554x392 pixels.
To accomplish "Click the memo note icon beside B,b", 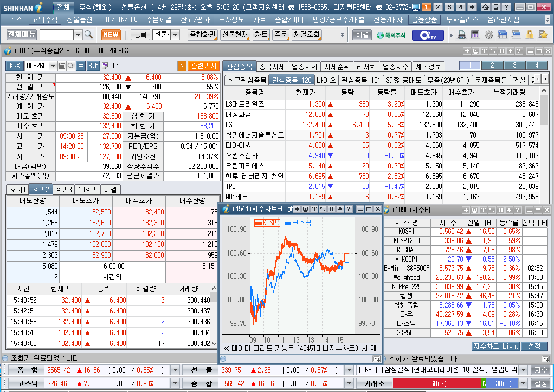I will (x=105, y=66).
